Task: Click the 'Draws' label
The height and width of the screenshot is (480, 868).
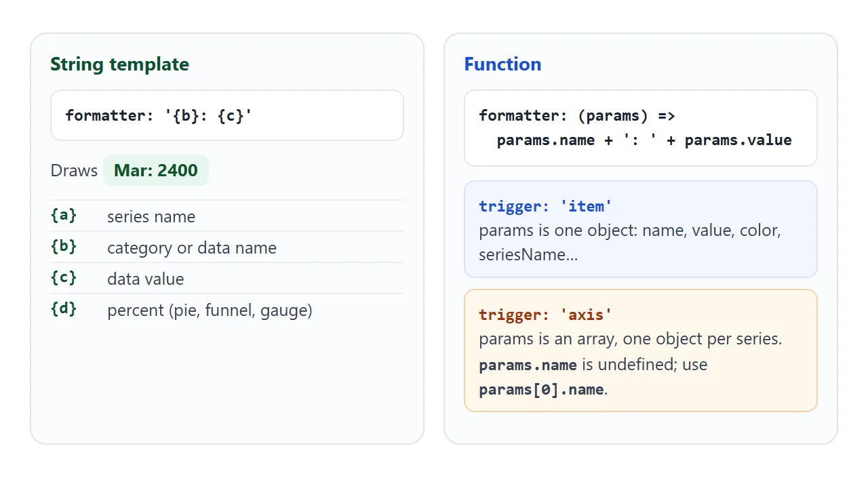Action: [74, 171]
